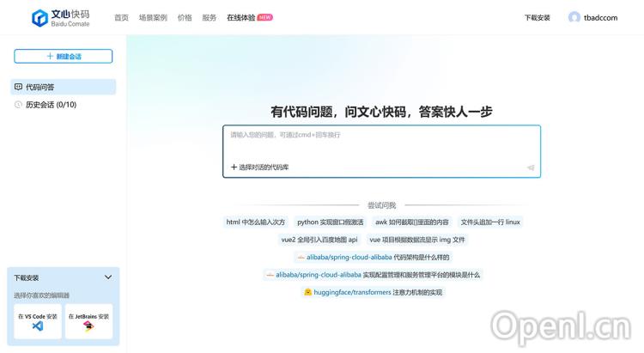Image resolution: width=644 pixels, height=353 pixels.
Task: Select the spring-cloud-alibaba 实现配置管理 suggestion
Action: [373, 275]
